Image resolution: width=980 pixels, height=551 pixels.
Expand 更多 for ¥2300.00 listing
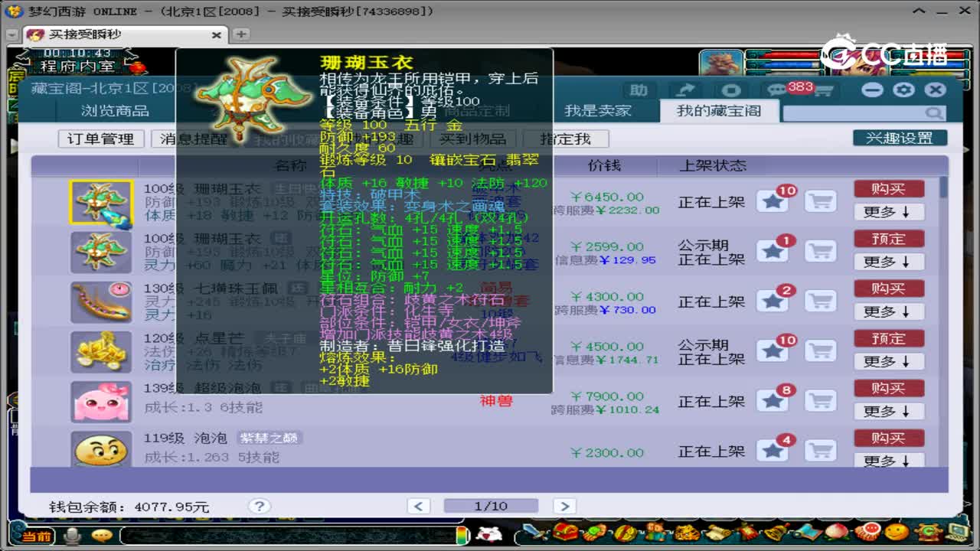point(889,460)
